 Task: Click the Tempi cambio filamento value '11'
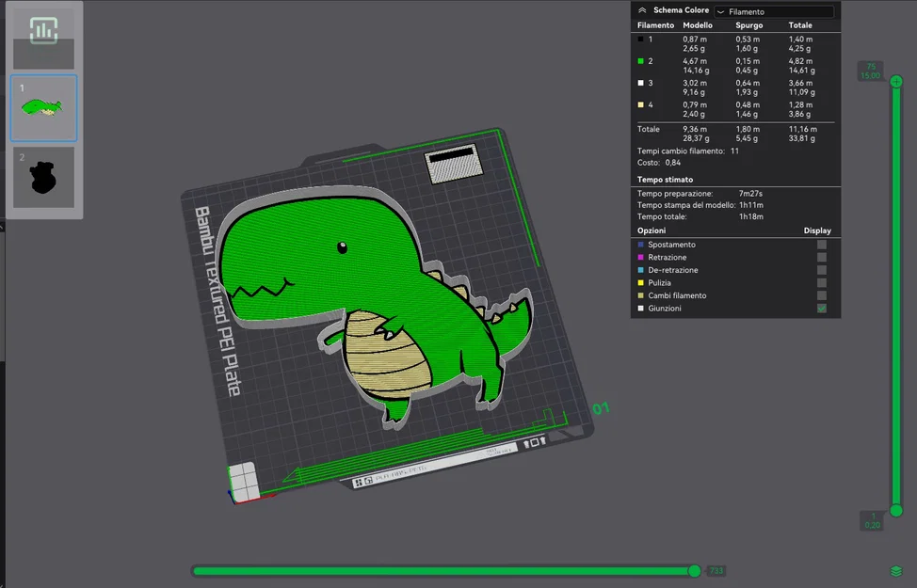pos(734,151)
